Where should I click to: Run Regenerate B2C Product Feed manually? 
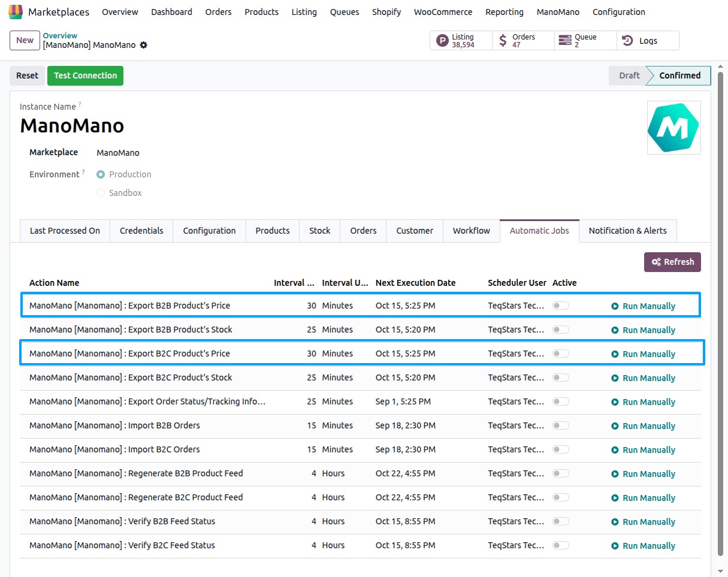pos(643,498)
